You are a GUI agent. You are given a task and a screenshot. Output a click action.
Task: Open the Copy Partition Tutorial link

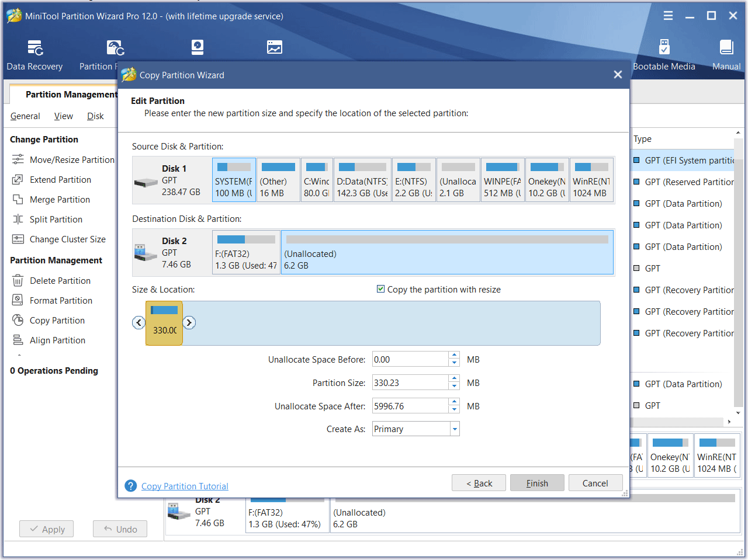pyautogui.click(x=185, y=486)
